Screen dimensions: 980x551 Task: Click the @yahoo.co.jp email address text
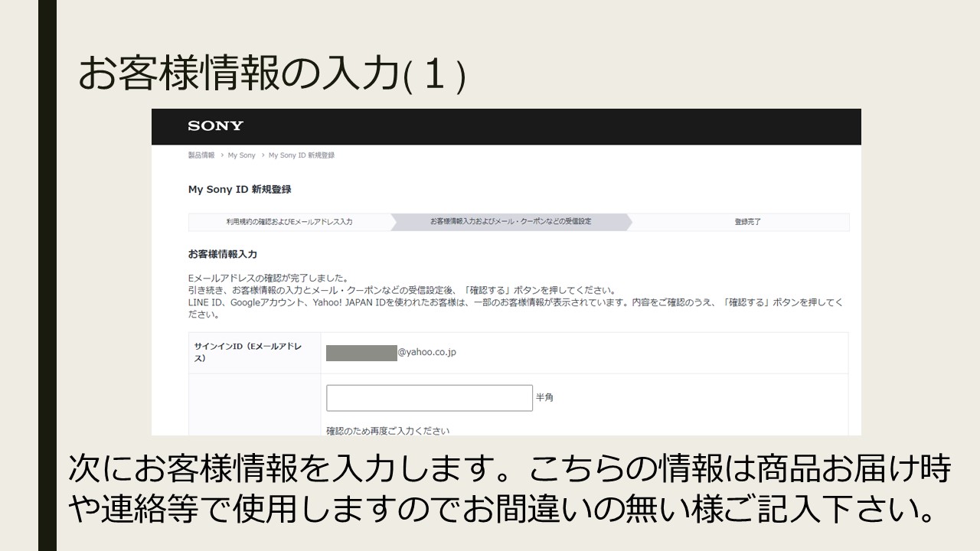(426, 353)
